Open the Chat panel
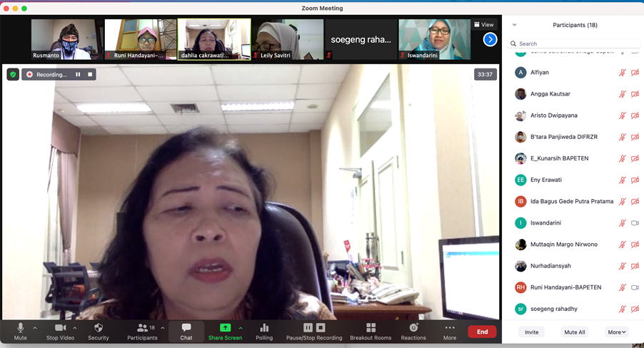Viewport: 644px width, 348px height. point(186,332)
